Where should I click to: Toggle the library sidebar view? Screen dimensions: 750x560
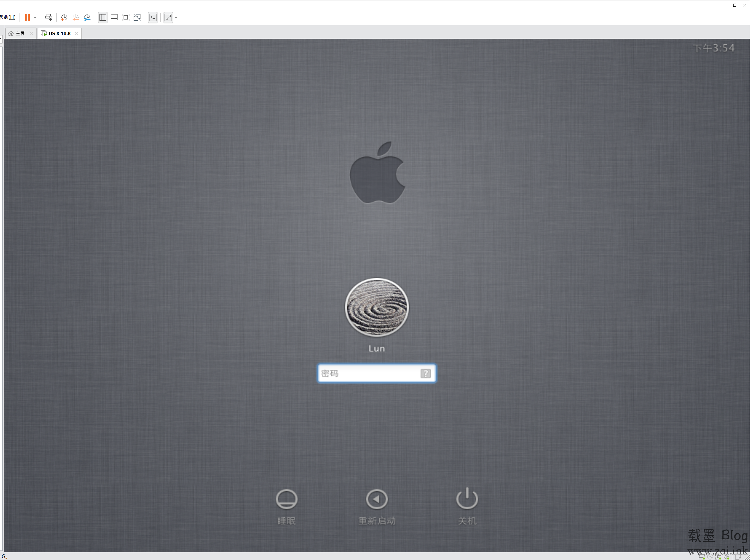[103, 17]
